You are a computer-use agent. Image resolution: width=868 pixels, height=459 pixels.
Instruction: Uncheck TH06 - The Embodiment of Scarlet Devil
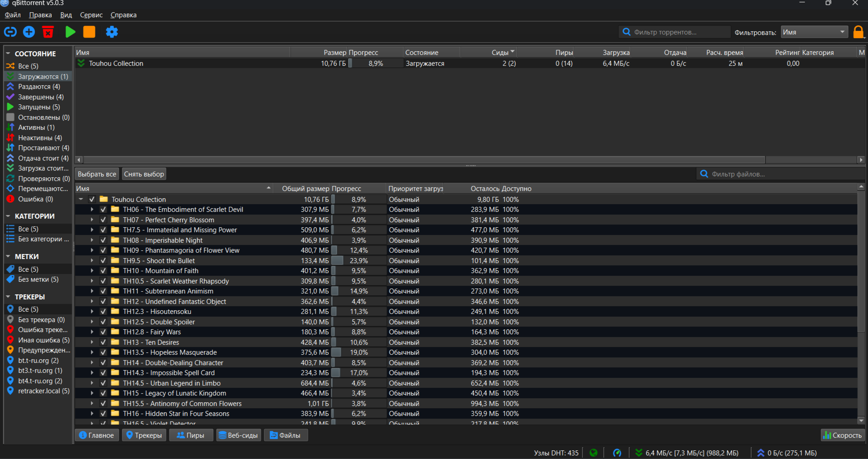coord(103,210)
